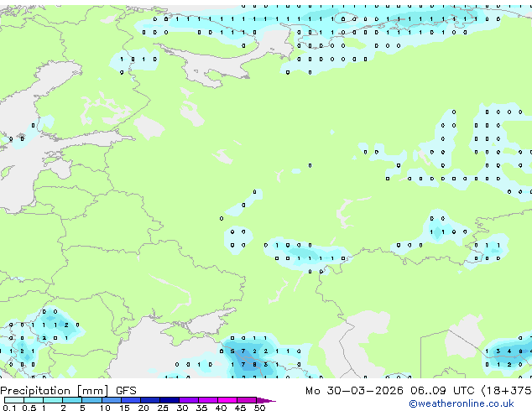Image resolution: width=532 pixels, height=411 pixels.
Task: Click the '30' legend scale label
Action: [x=182, y=408]
